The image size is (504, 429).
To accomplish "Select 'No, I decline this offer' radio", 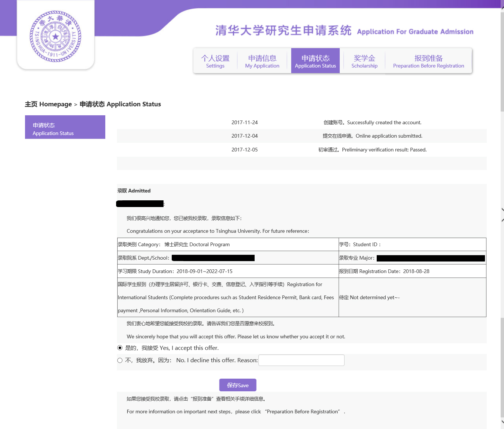I will point(120,360).
